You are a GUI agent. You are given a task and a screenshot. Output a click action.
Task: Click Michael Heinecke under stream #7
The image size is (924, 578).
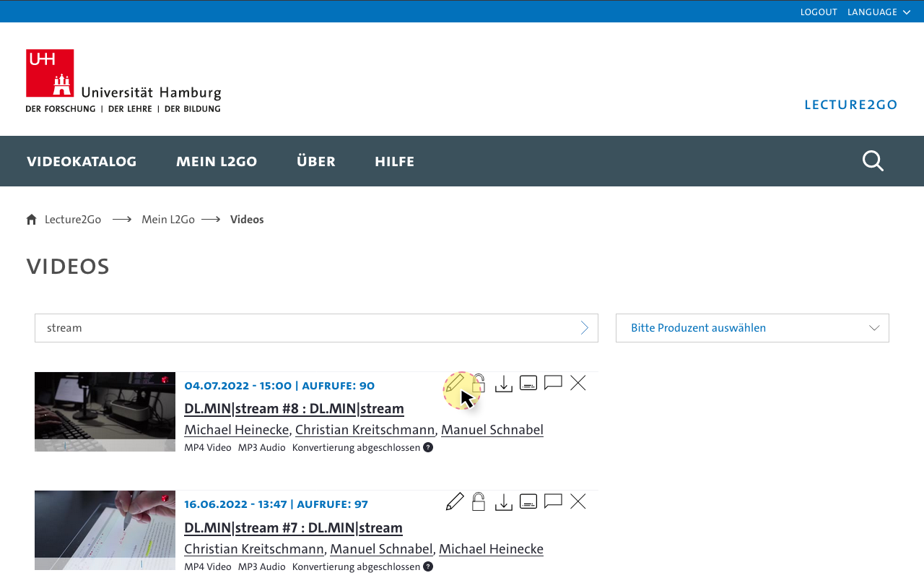[x=491, y=549]
